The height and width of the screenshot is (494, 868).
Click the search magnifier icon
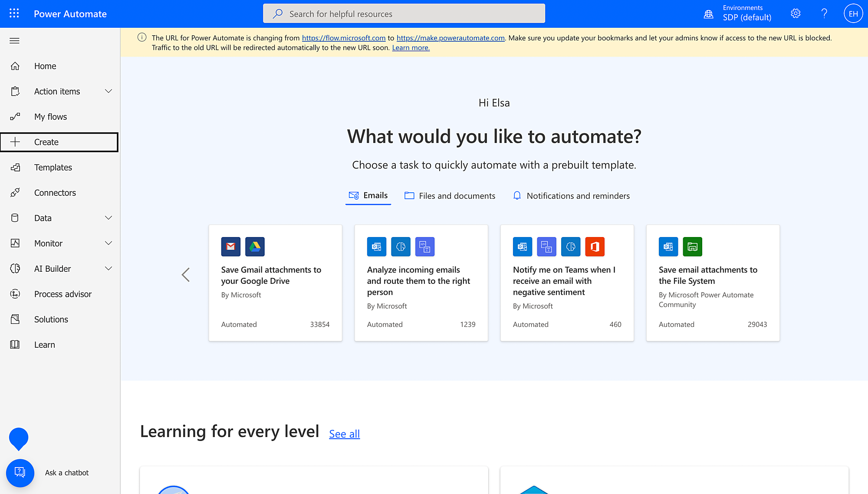point(278,13)
